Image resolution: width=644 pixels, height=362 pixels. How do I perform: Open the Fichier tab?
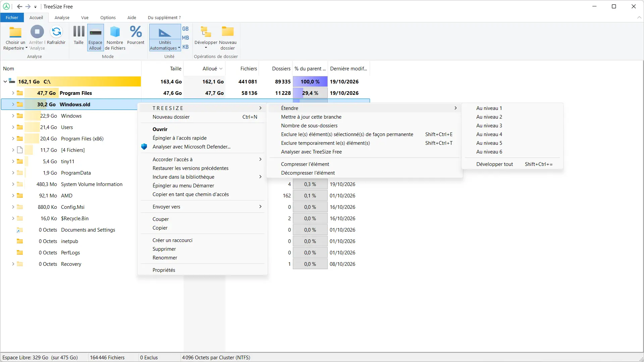[12, 17]
